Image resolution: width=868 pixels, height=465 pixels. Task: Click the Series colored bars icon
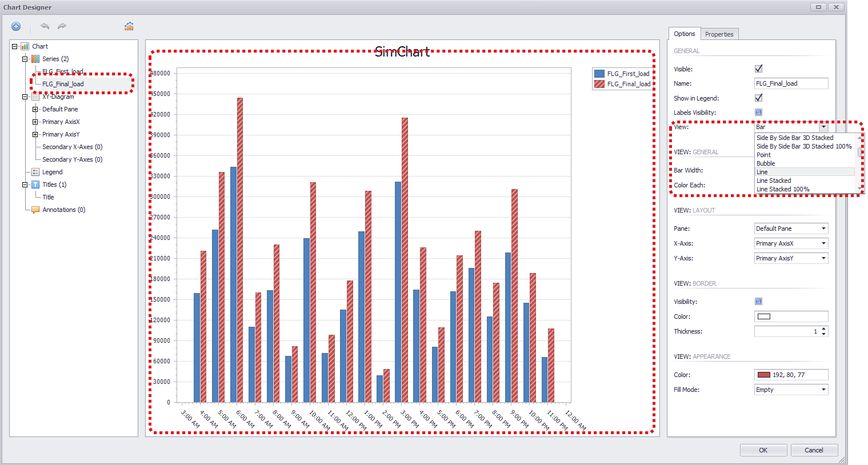point(35,59)
